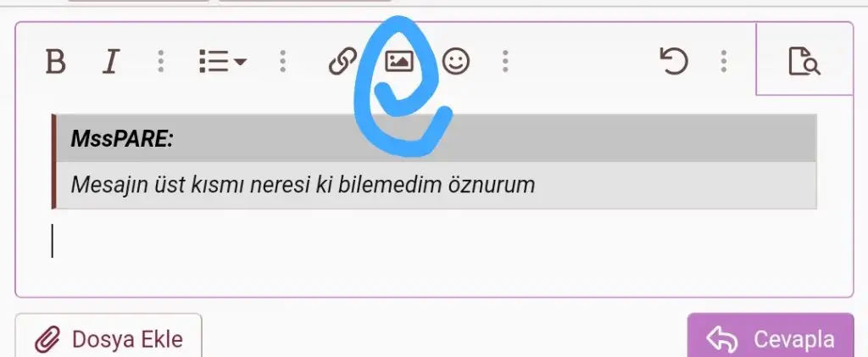Click the empty line below the quote

coord(434,241)
